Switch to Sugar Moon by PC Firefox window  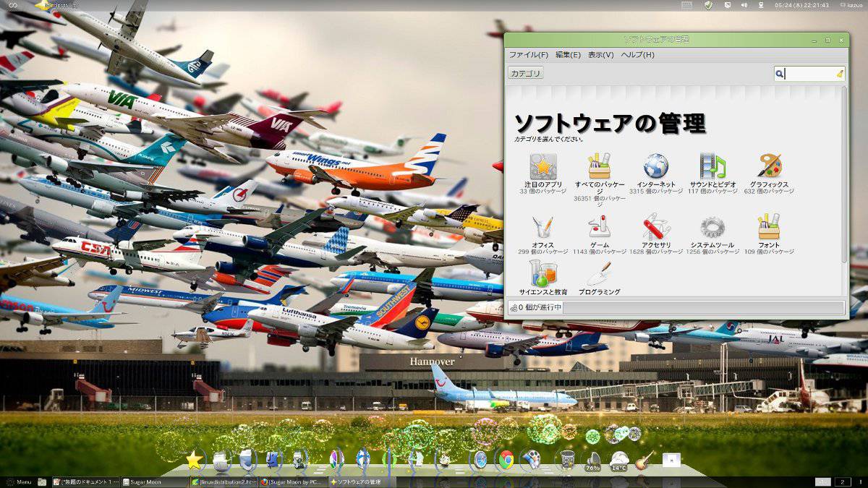[x=293, y=482]
